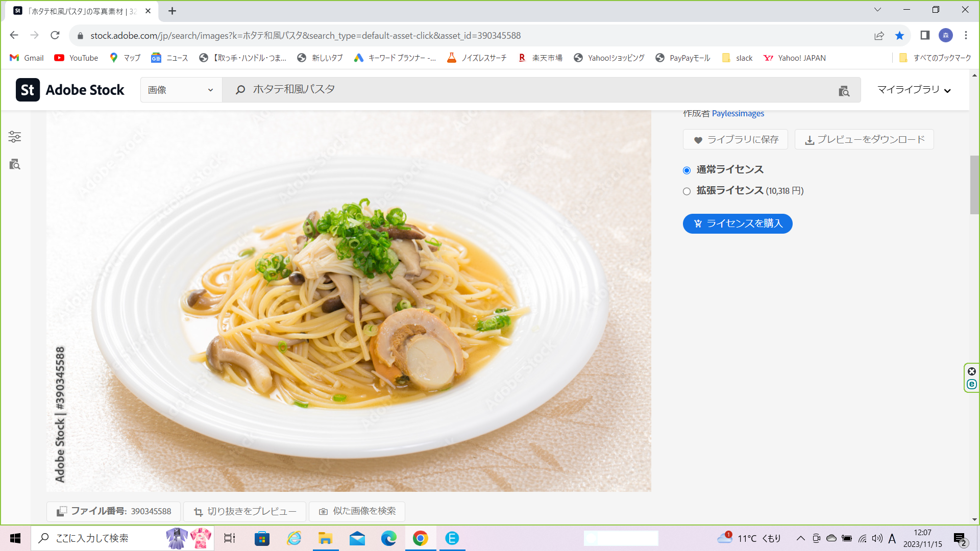Close the floating side widget
Screen dimensions: 980x551
972,371
